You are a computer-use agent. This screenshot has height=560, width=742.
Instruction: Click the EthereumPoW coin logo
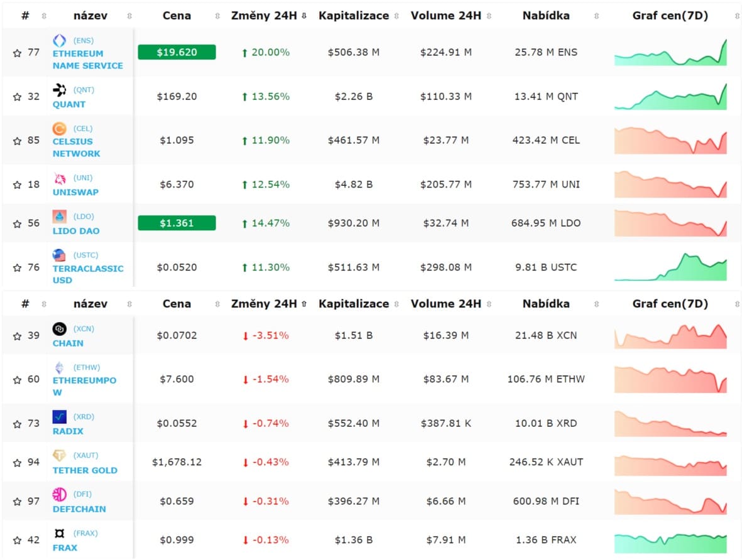coord(59,367)
